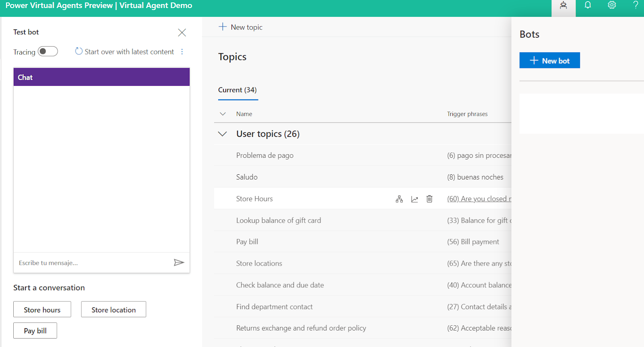Screen dimensions: 644x347
Task: Click the New bot button
Action: point(549,60)
